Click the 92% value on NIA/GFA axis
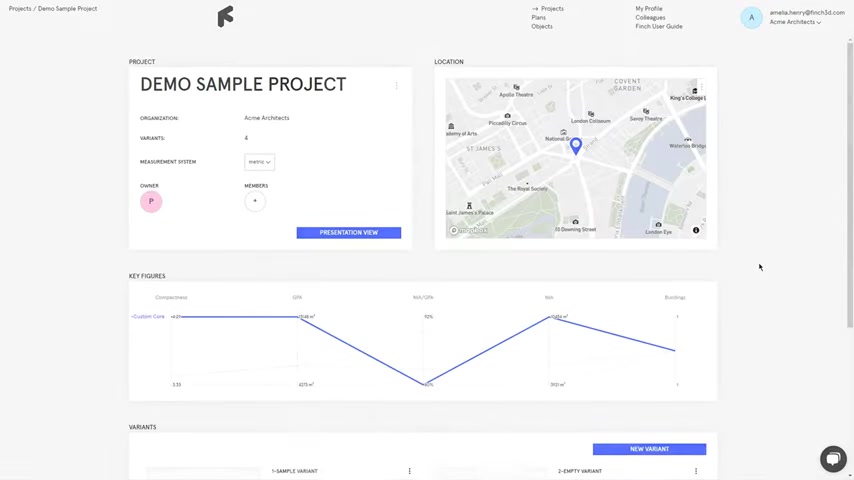 point(429,317)
